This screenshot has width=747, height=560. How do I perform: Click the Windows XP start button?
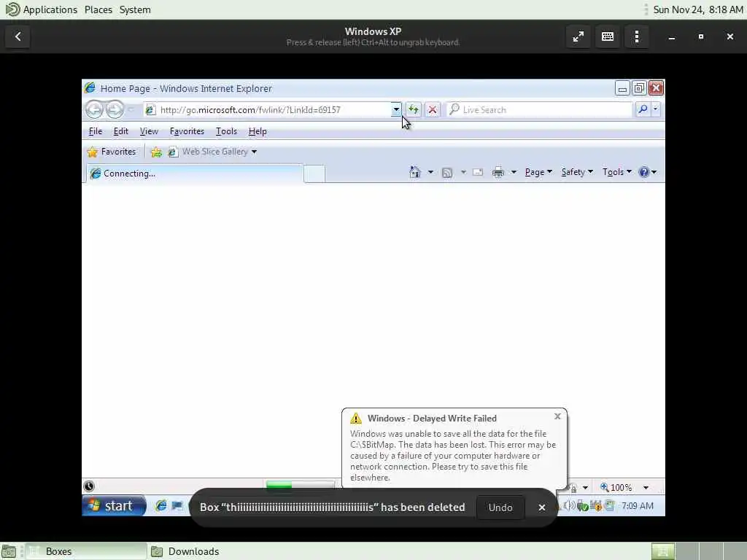114,506
